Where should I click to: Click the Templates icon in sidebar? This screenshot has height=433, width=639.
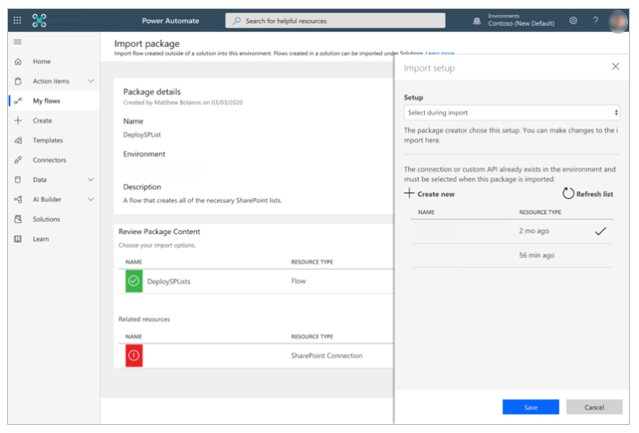(18, 140)
